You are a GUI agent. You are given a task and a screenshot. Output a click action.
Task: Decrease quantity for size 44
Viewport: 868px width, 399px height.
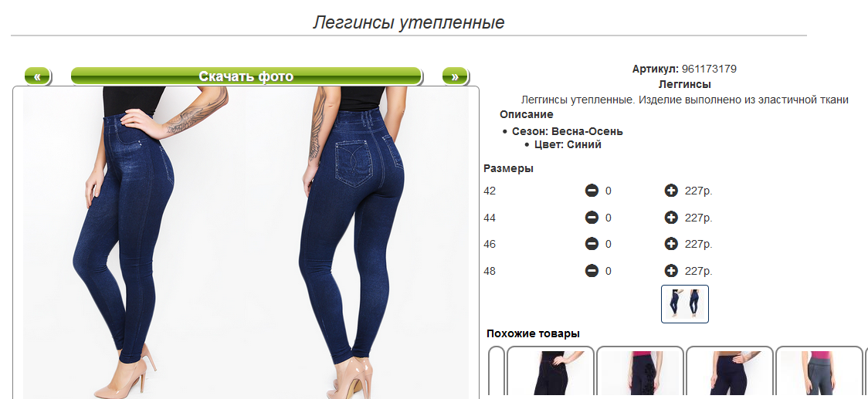pos(592,218)
